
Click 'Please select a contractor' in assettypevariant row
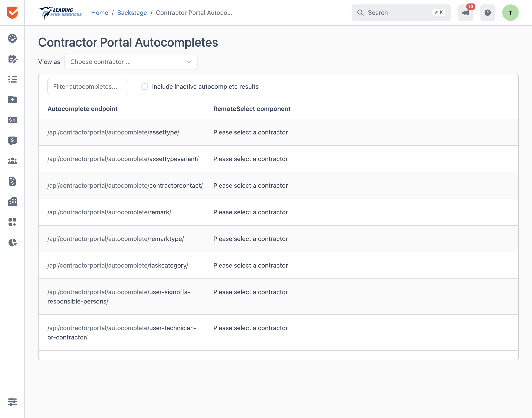coord(250,159)
